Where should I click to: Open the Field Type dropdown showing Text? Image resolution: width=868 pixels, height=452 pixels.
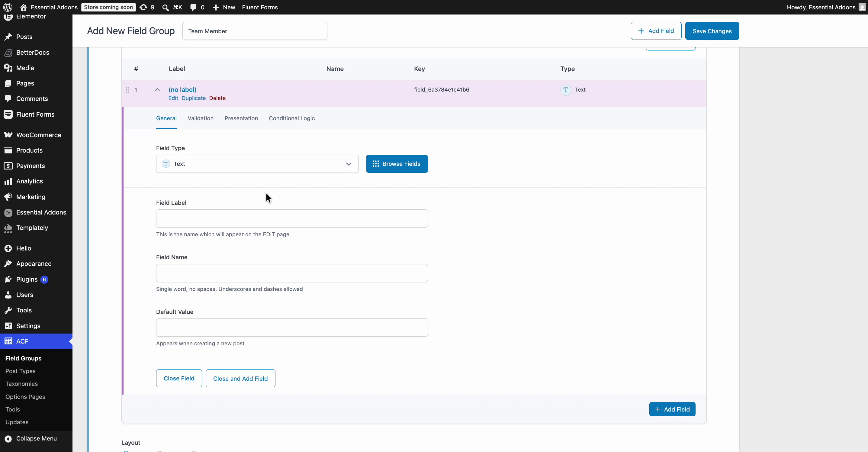point(257,164)
